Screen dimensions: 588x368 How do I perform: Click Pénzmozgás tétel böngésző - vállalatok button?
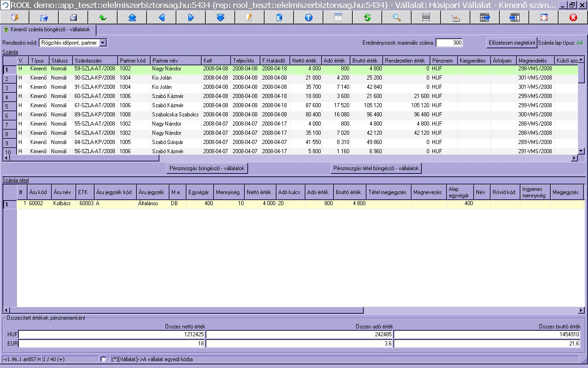click(x=376, y=168)
